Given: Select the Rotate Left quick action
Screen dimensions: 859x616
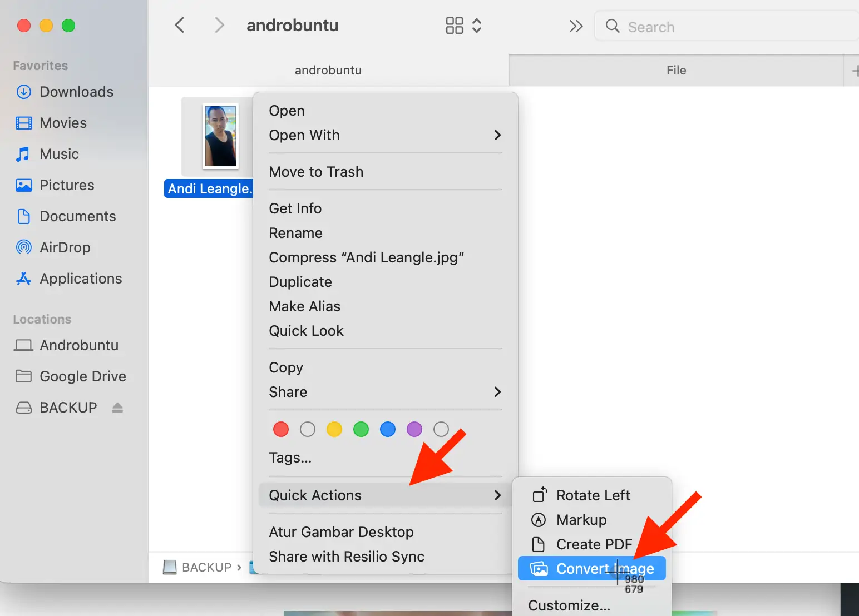Looking at the screenshot, I should pos(594,495).
